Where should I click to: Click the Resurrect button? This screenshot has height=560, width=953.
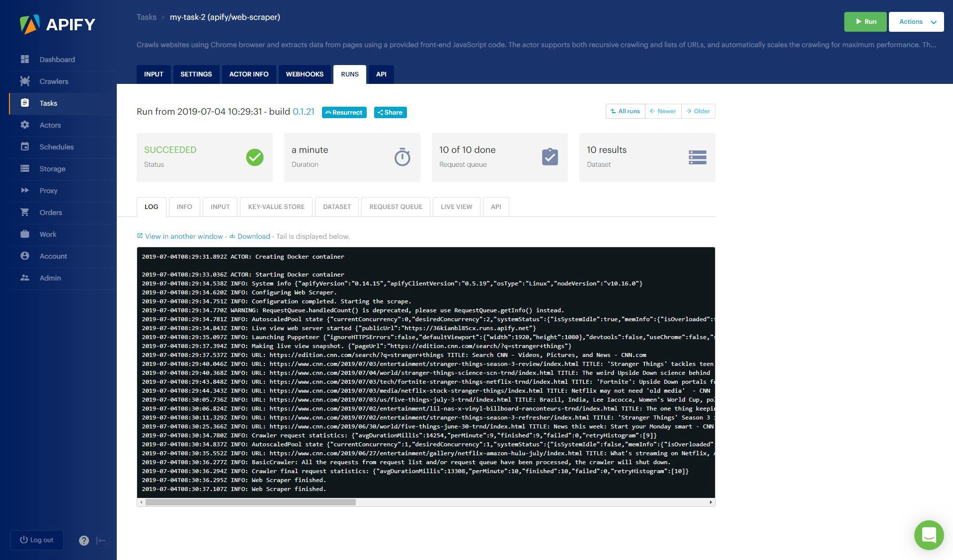coord(344,113)
